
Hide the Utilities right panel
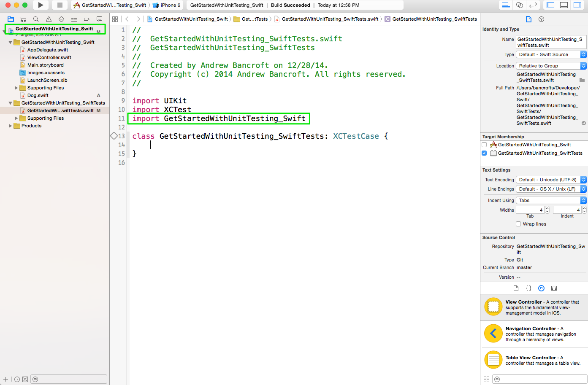click(x=577, y=5)
